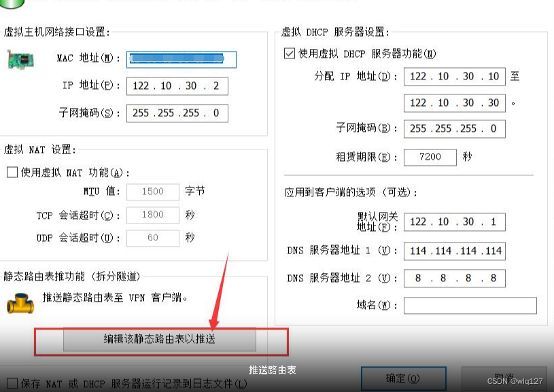
Task: Click the 取消 button
Action: pos(504,379)
